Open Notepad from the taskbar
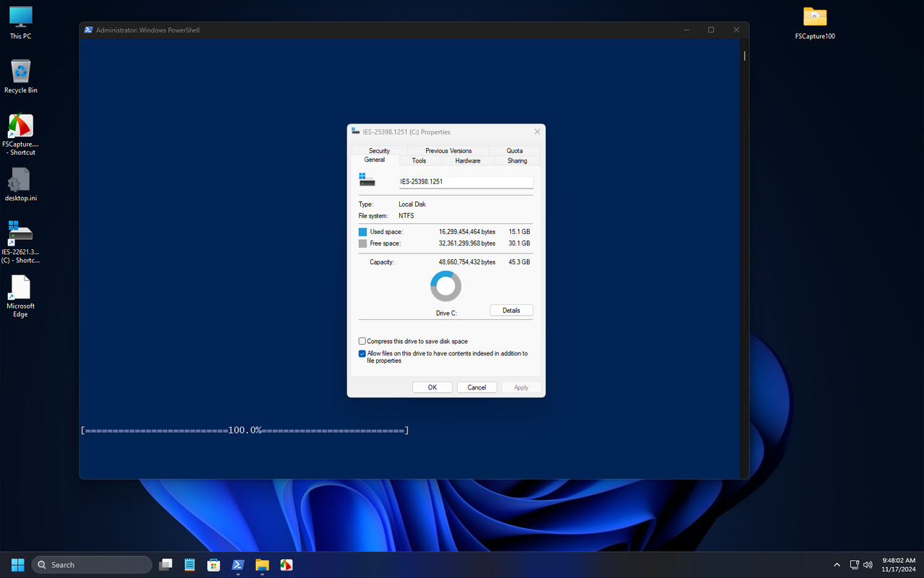This screenshot has height=578, width=924. pos(190,564)
